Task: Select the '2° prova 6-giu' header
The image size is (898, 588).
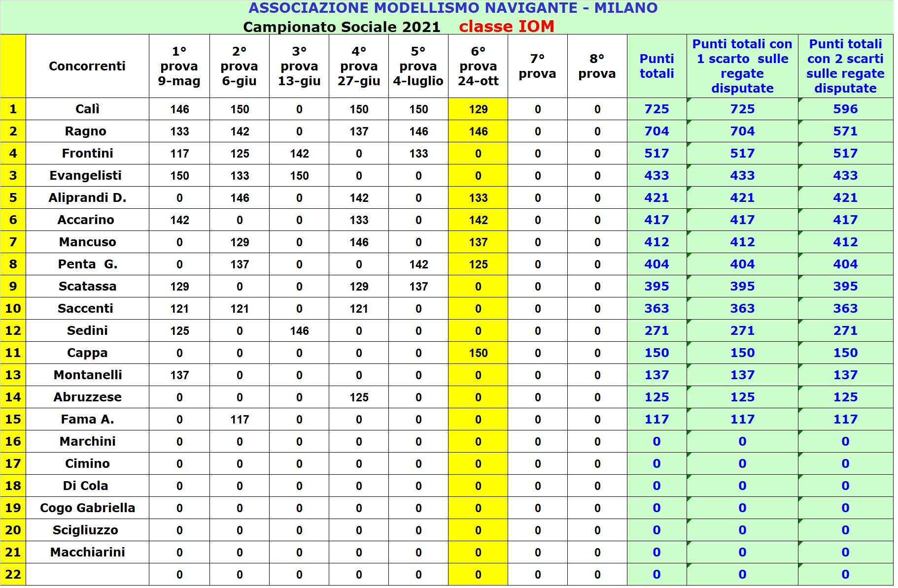Action: tap(240, 66)
